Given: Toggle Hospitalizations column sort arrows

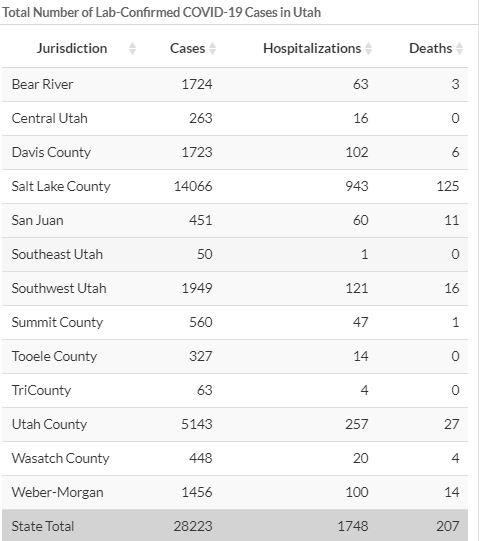Looking at the screenshot, I should coord(369,49).
